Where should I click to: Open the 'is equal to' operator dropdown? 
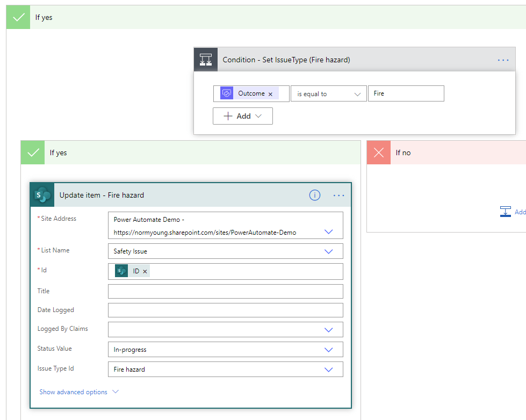[x=328, y=94]
